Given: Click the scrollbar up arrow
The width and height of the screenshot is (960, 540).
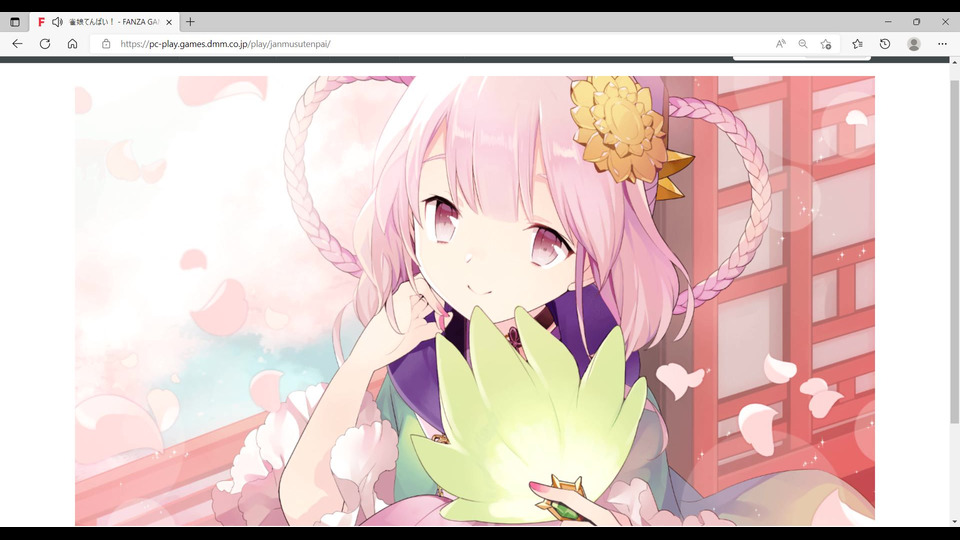Looking at the screenshot, I should point(954,62).
